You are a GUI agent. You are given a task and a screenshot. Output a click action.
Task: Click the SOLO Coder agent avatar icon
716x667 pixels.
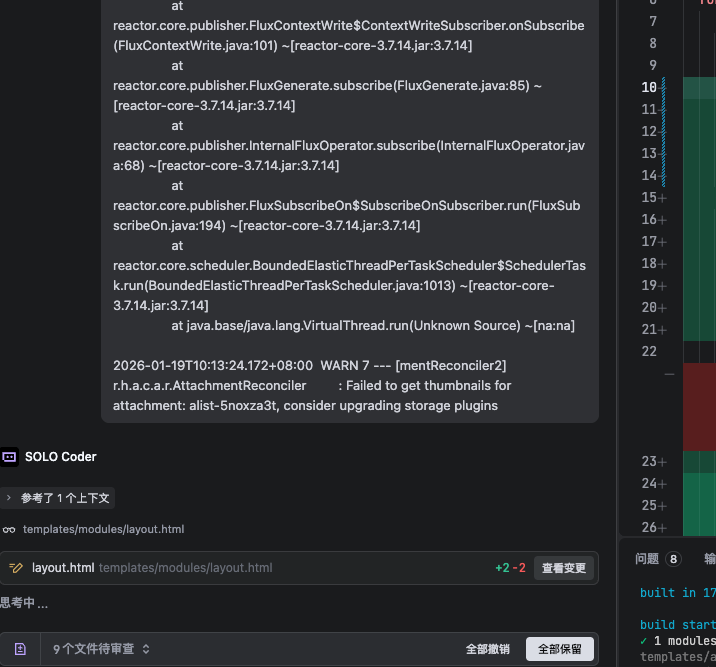[x=9, y=457]
